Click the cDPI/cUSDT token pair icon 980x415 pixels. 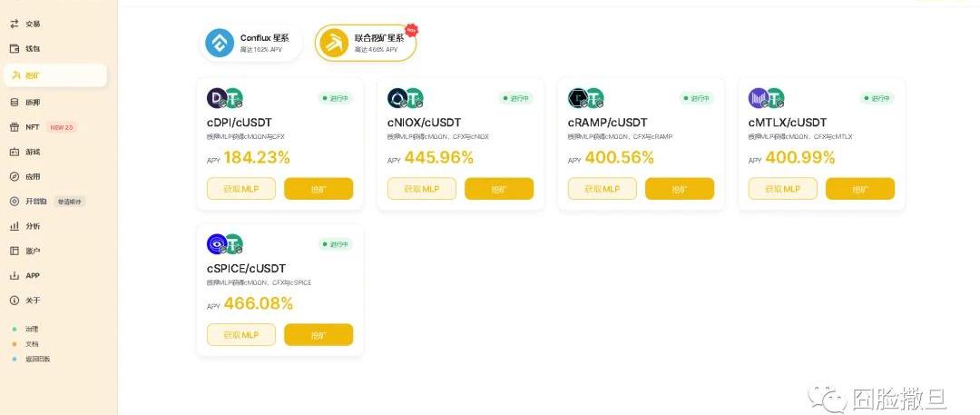(x=225, y=98)
